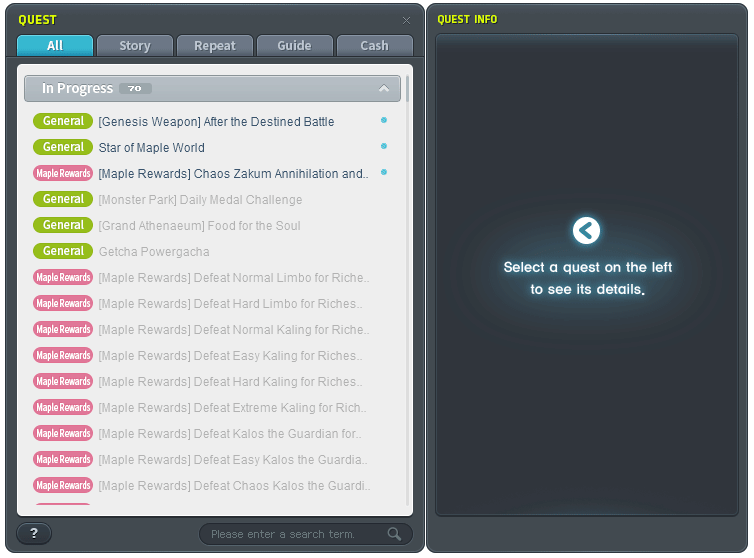Switch to the Cash tab
The image size is (754, 558).
point(375,46)
